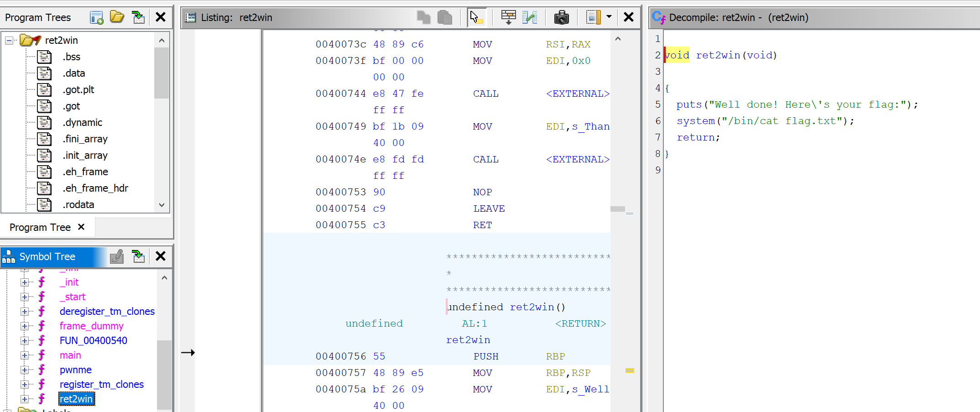Select the _start function

click(x=73, y=297)
